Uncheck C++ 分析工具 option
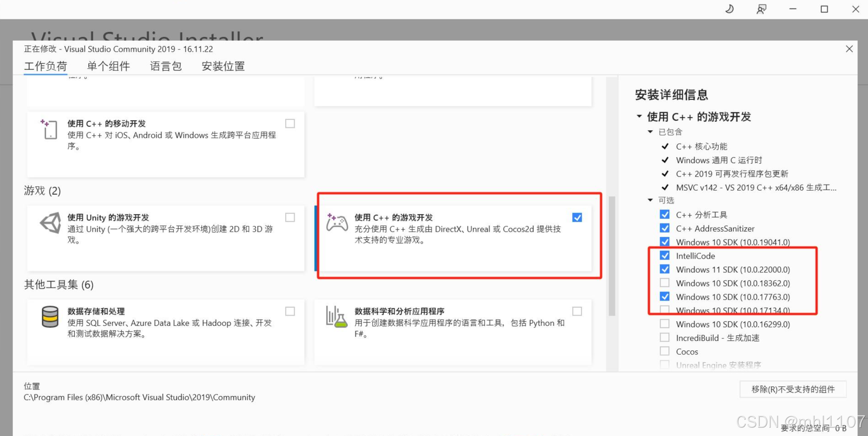 point(665,214)
